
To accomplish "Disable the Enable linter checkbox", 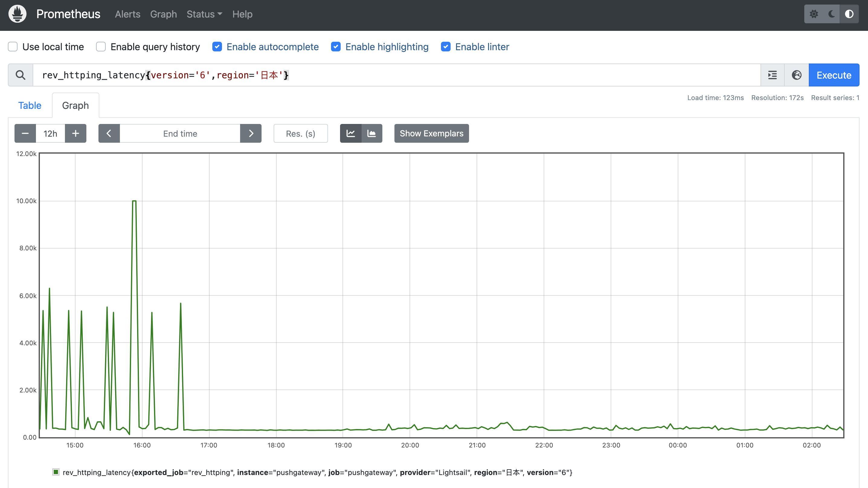I will pos(445,47).
